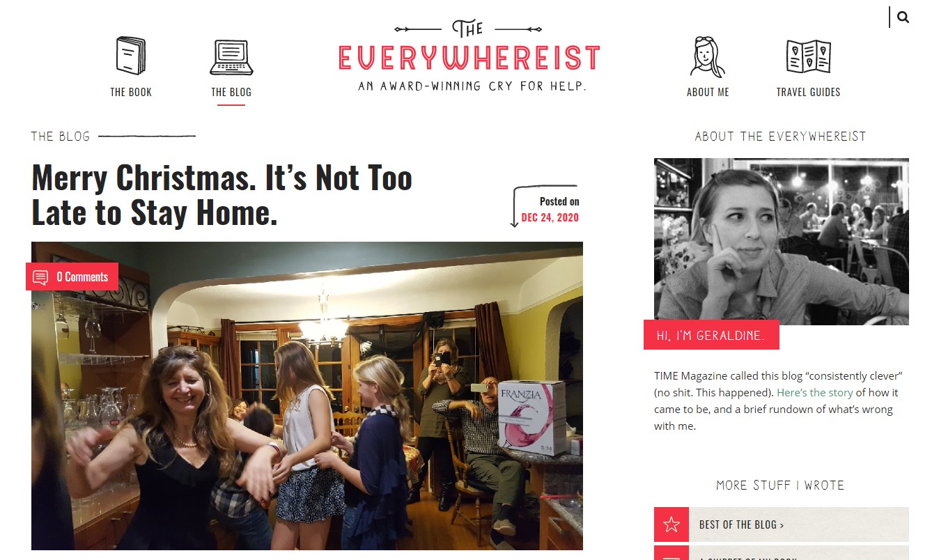Open Best of the Blog link
The height and width of the screenshot is (560, 939).
point(741,524)
